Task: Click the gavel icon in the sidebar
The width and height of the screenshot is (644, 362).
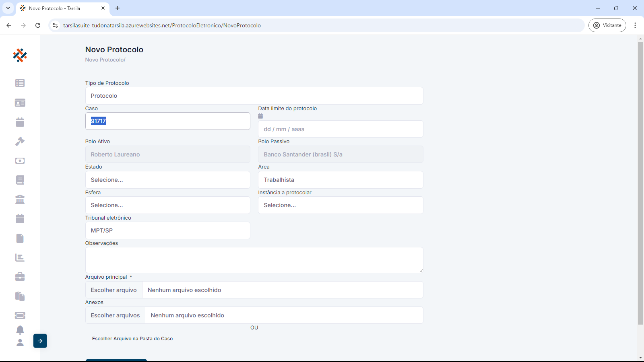Action: tap(20, 141)
